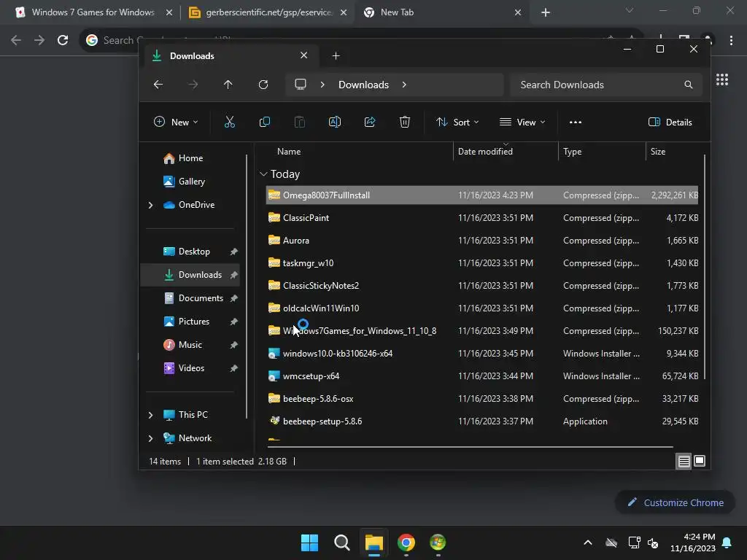The width and height of the screenshot is (747, 560).
Task: Go up one folder level
Action: point(228,85)
